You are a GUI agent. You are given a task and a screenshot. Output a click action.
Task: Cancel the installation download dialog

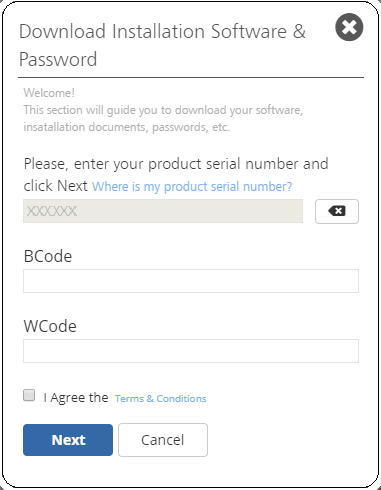163,440
